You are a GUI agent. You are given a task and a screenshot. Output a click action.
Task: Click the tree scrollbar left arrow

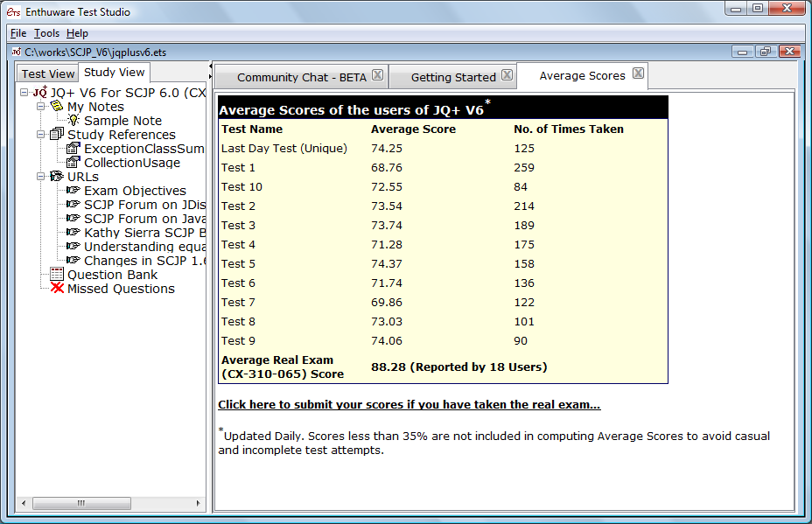[x=24, y=503]
